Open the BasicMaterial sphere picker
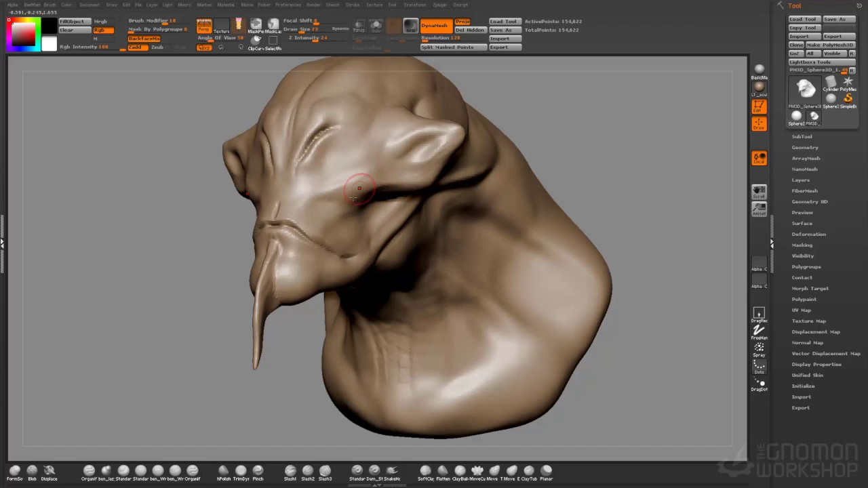Screen dimensions: 868x488 759,71
